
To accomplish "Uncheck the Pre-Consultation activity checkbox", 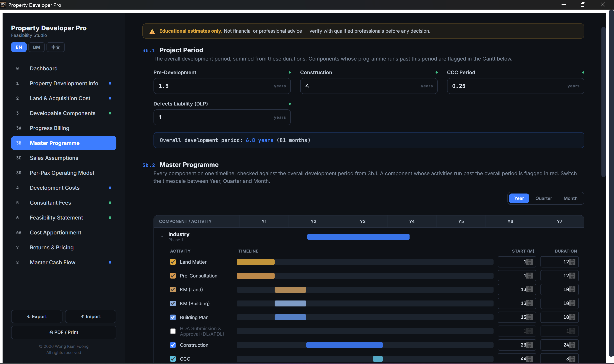I will [173, 276].
